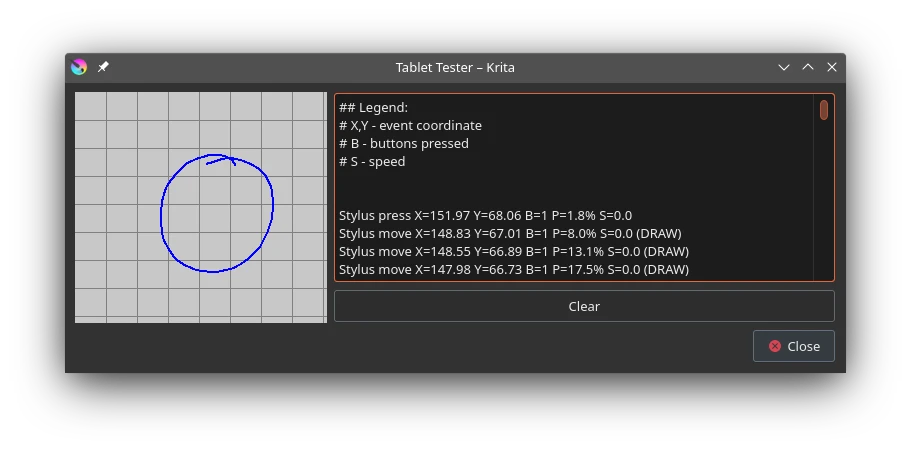This screenshot has width=911, height=450.
Task: Click the Clear button
Action: tap(584, 306)
